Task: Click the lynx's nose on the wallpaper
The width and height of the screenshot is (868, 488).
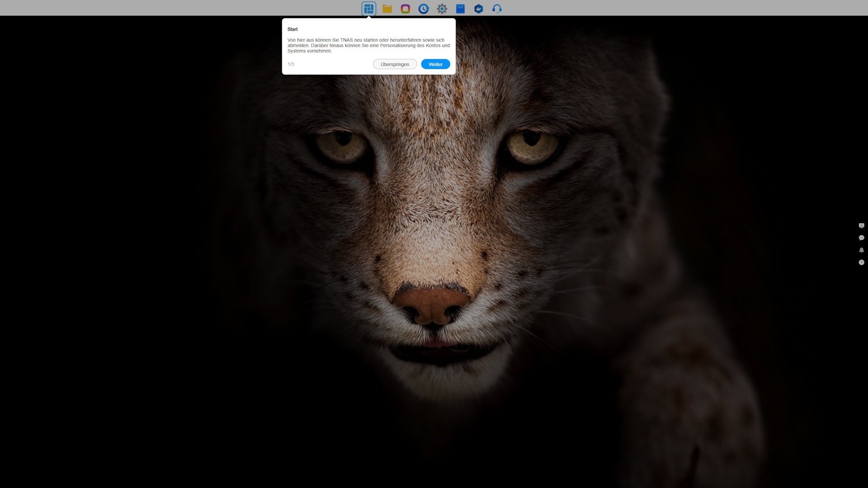Action: pyautogui.click(x=432, y=305)
